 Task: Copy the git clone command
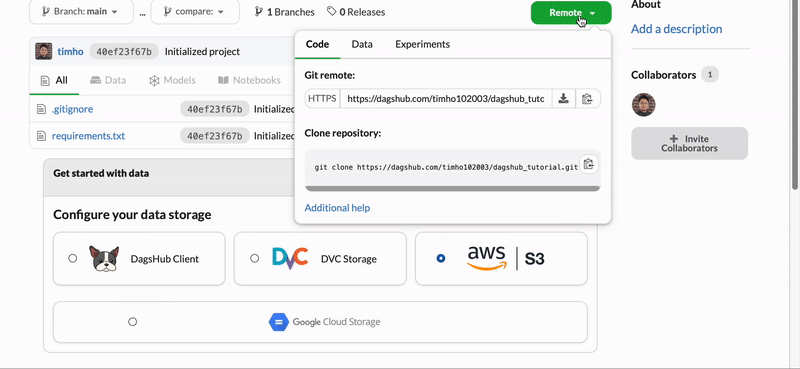tap(589, 164)
